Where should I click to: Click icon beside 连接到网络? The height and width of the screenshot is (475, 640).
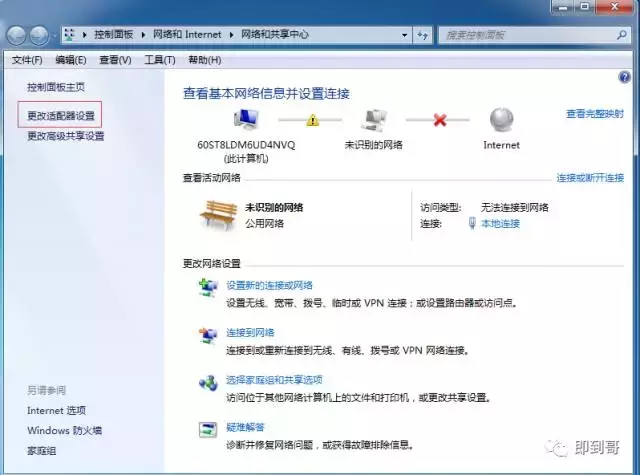208,335
